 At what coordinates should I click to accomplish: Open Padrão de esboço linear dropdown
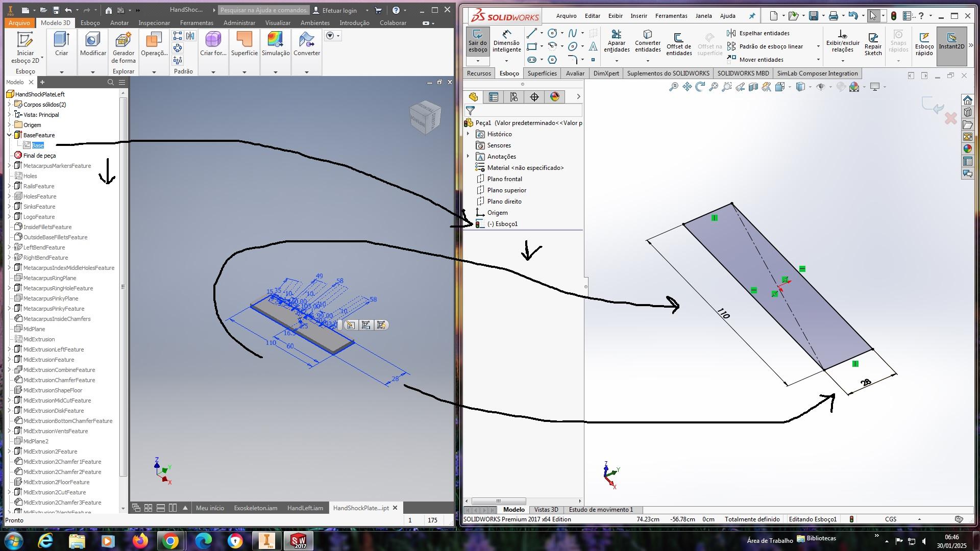(818, 46)
